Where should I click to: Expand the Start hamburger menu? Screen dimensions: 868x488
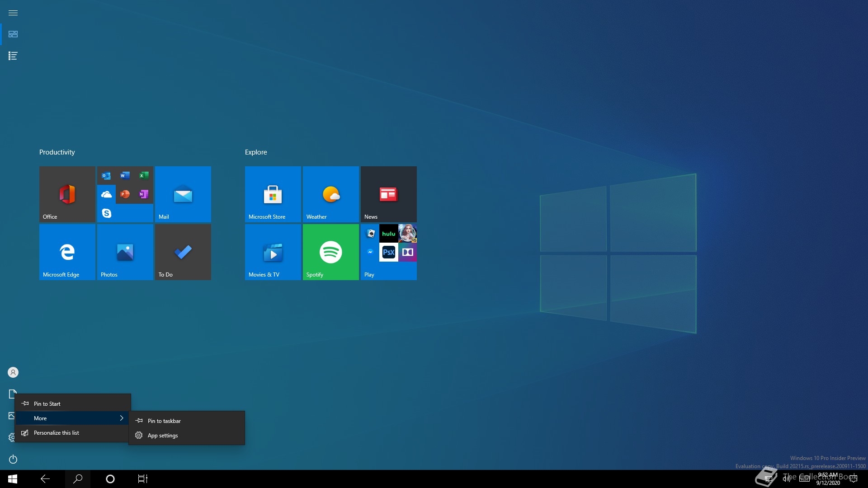(x=13, y=13)
